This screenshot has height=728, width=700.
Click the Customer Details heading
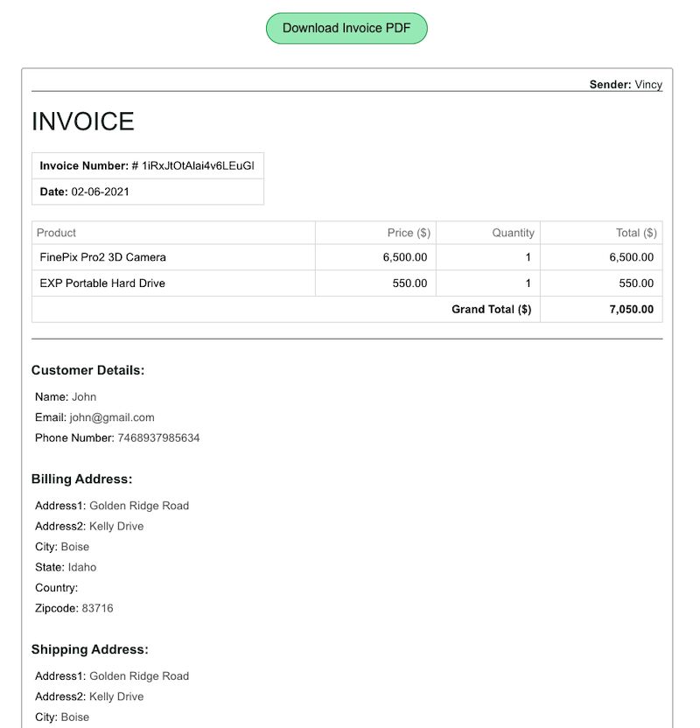point(87,370)
